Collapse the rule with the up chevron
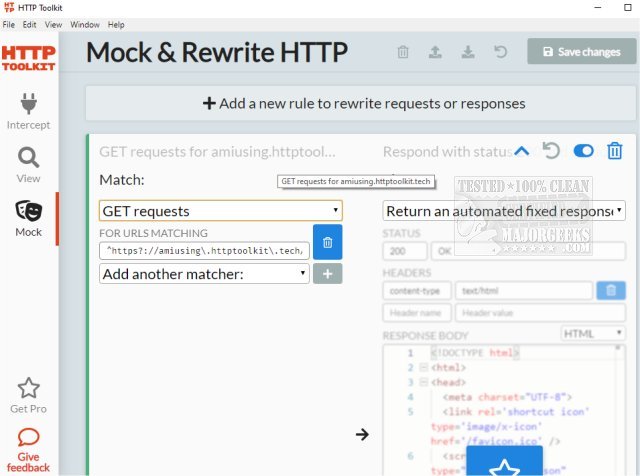The image size is (640, 476). coord(521,151)
